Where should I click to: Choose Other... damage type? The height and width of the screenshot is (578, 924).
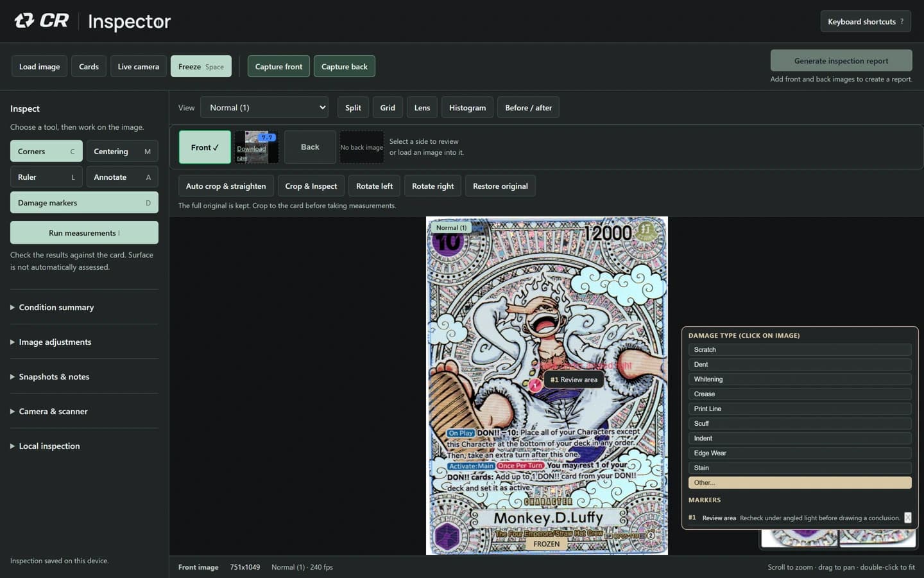coord(800,482)
